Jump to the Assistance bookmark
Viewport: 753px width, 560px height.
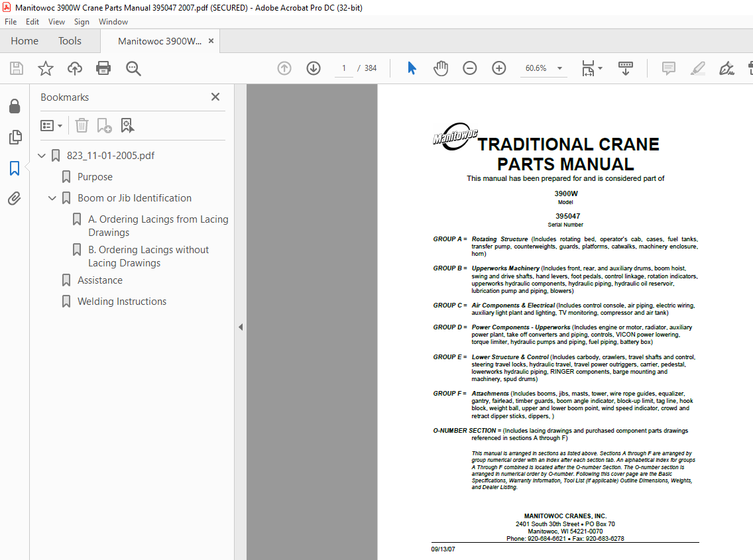pyautogui.click(x=100, y=280)
